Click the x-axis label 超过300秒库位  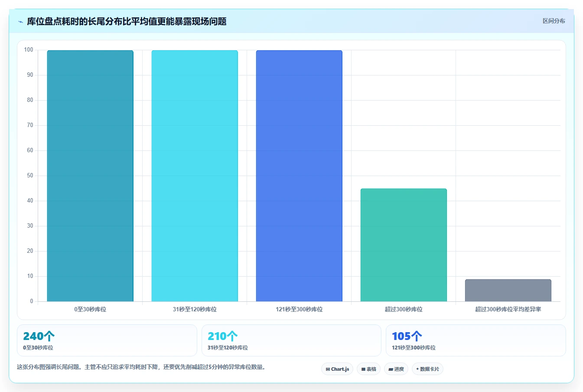(404, 309)
